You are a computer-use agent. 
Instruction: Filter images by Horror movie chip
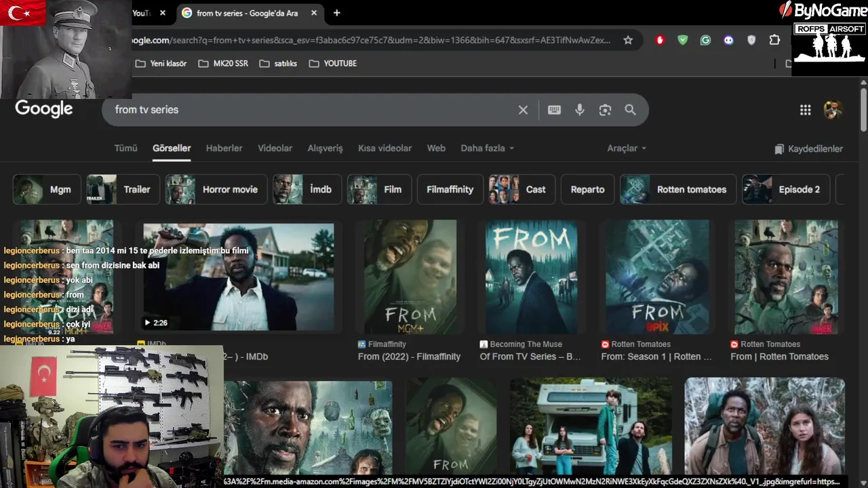(x=216, y=189)
